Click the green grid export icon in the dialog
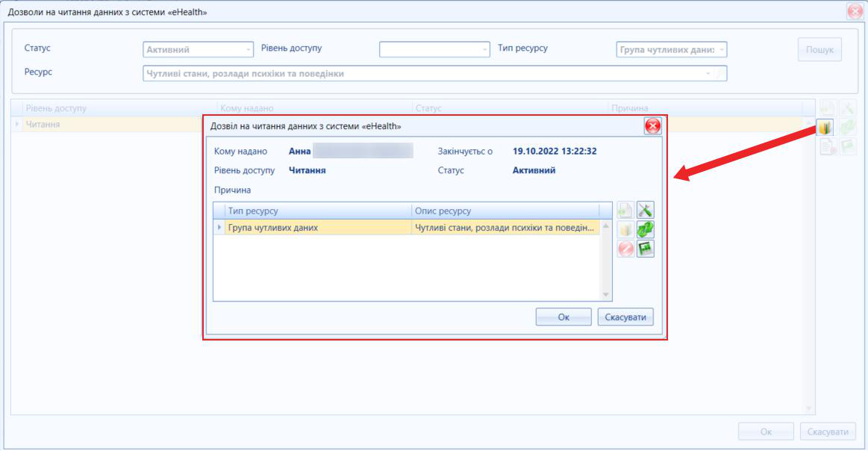 point(646,249)
